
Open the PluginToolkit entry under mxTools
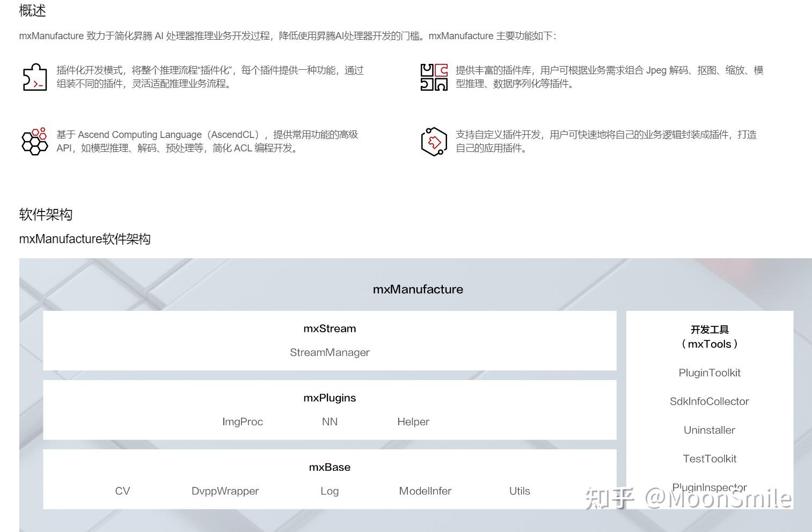709,373
